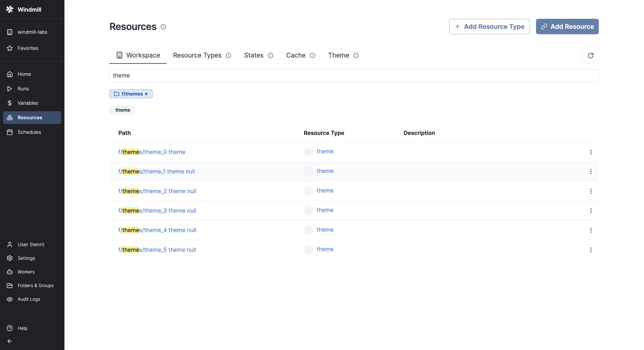Remove the f/themes folder filter tag
The image size is (644, 350).
click(147, 94)
